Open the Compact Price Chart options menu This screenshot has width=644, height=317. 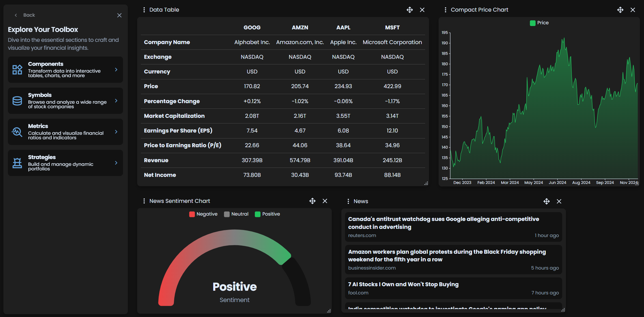tap(445, 10)
